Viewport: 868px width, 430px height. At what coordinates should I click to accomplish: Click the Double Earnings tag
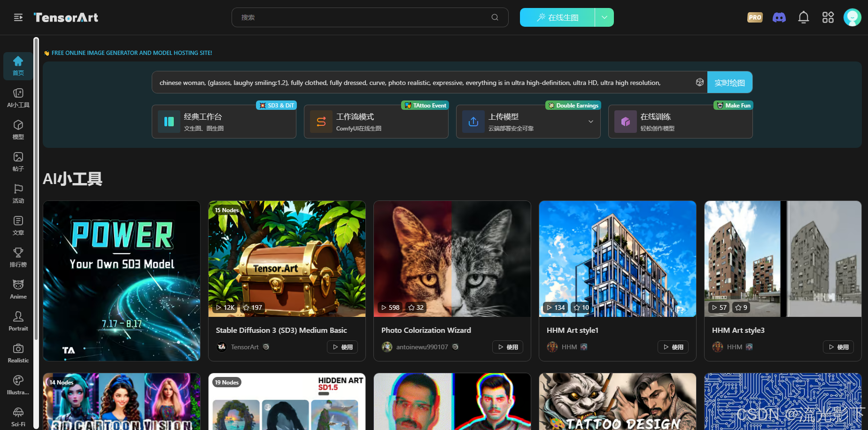pos(573,106)
